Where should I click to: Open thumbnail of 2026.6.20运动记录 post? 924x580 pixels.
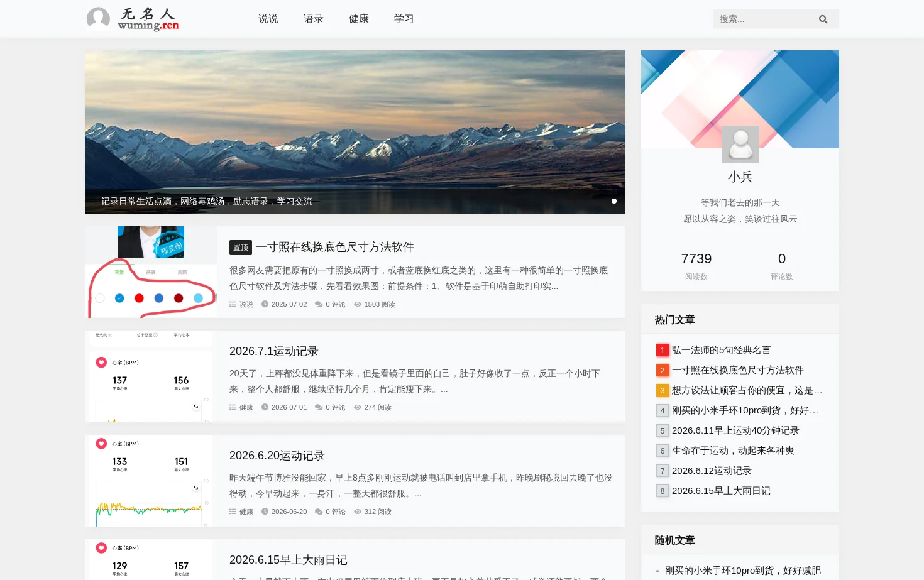point(151,481)
